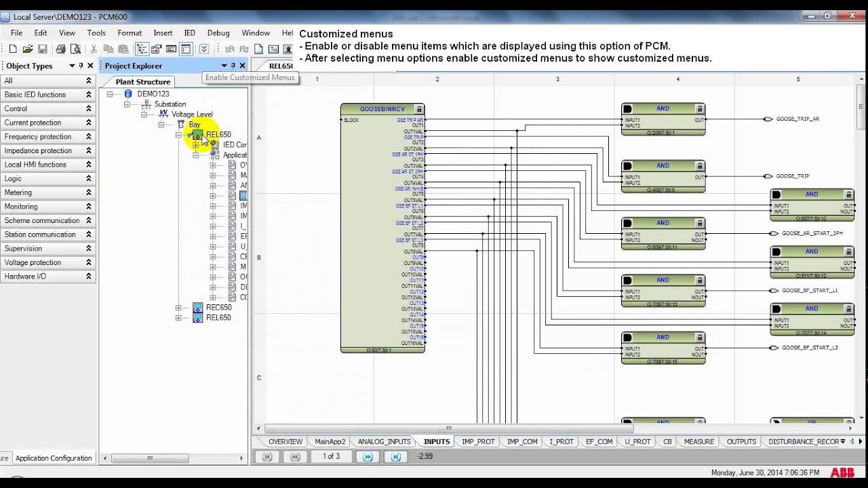Open the Edit menu
Image resolution: width=868 pixels, height=488 pixels.
(x=41, y=33)
